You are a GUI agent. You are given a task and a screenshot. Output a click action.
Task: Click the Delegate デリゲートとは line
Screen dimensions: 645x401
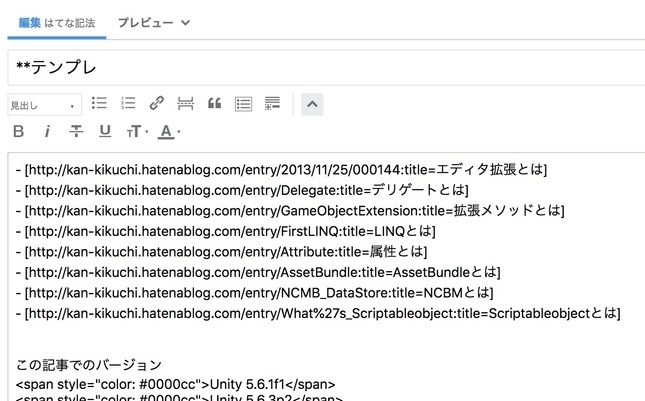pos(242,190)
